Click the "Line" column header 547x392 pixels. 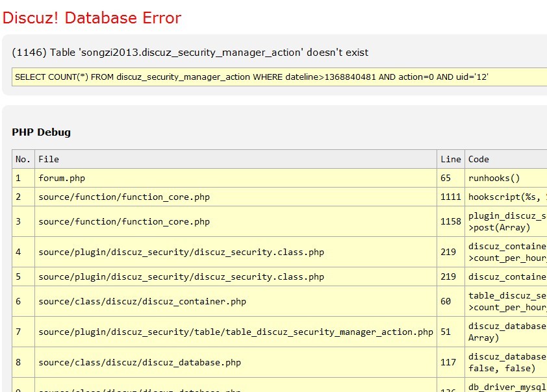click(451, 159)
